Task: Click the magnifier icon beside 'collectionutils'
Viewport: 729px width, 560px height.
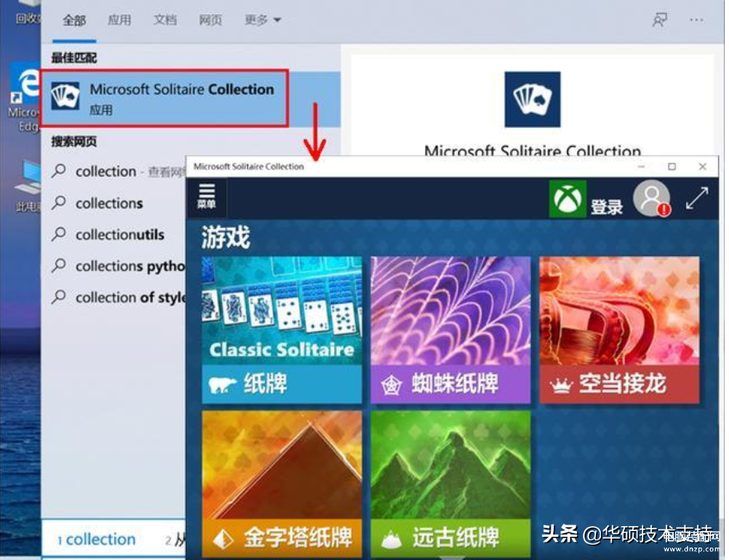Action: click(59, 234)
